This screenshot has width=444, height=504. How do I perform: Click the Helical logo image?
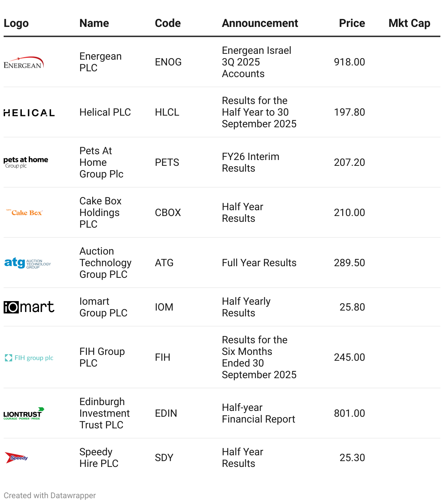[x=29, y=113]
